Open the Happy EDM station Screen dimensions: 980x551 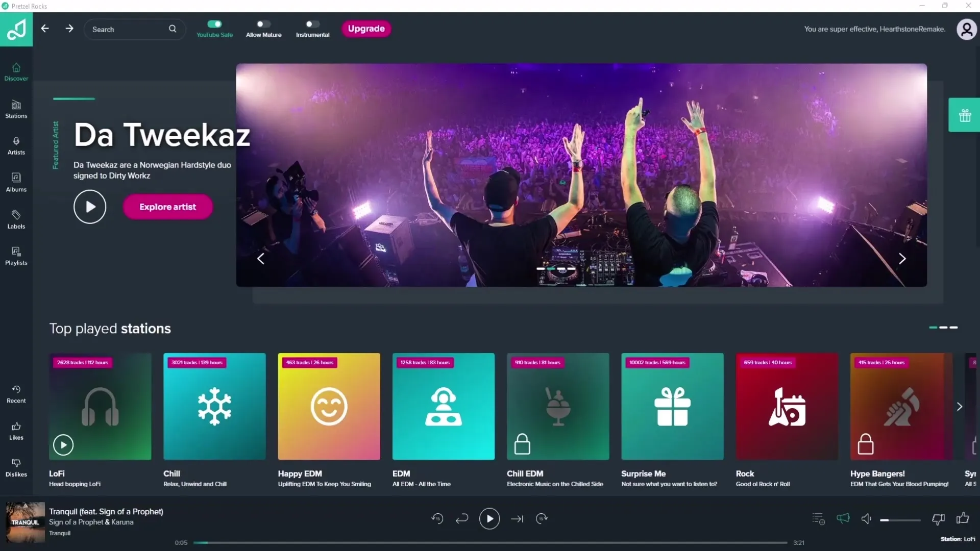click(x=329, y=406)
